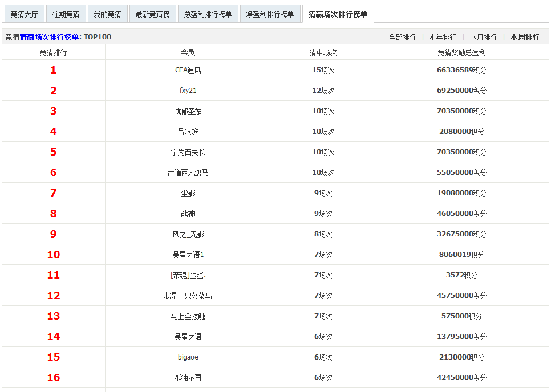
Task: Open member 忧郁圣姑 in row three
Action: (188, 111)
